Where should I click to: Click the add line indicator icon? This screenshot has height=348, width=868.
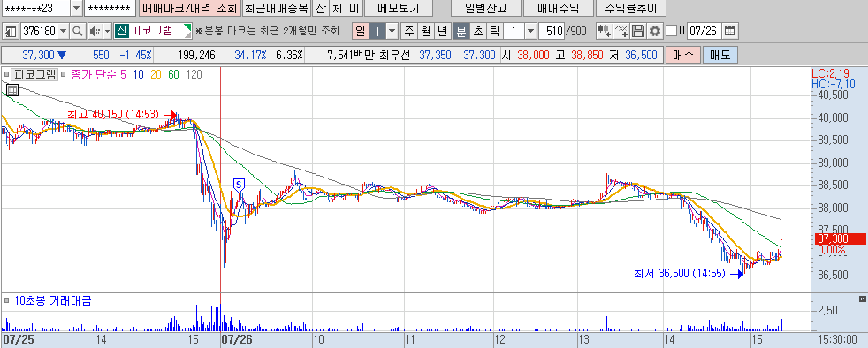621,31
